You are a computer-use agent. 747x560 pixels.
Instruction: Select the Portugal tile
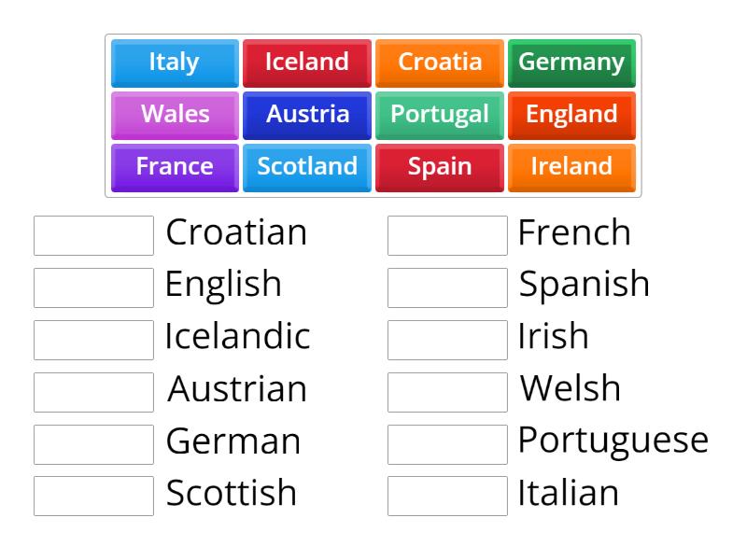pos(439,115)
